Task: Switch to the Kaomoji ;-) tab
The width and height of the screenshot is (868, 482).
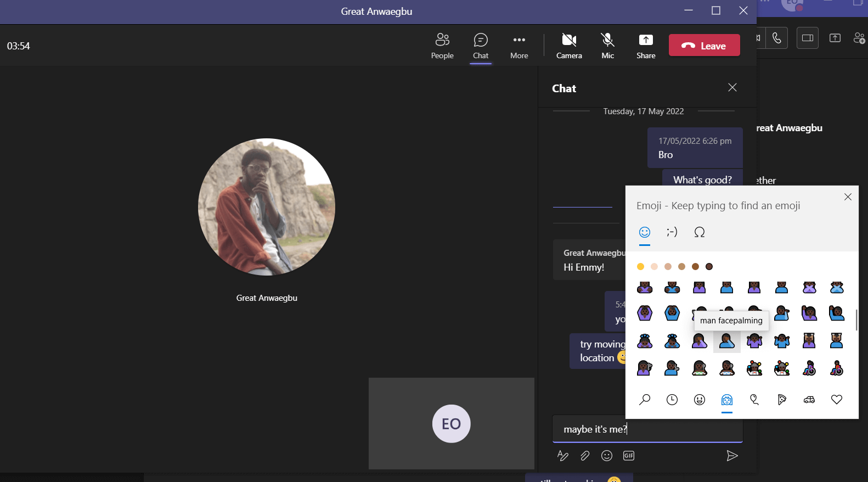Action: point(672,232)
